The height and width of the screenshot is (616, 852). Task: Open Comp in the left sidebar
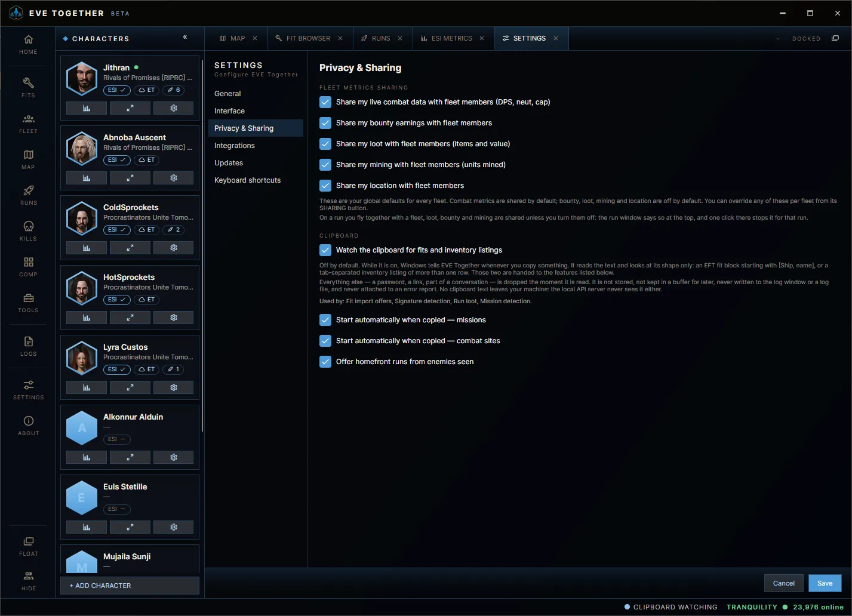(x=28, y=266)
